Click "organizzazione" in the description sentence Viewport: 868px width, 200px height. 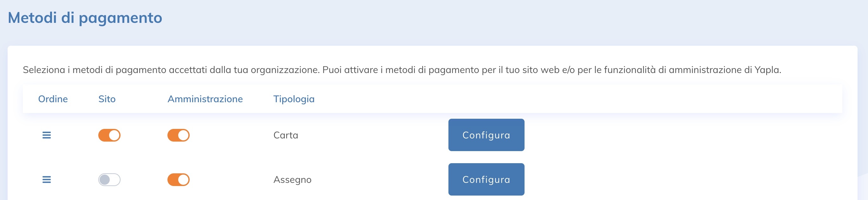(285, 70)
